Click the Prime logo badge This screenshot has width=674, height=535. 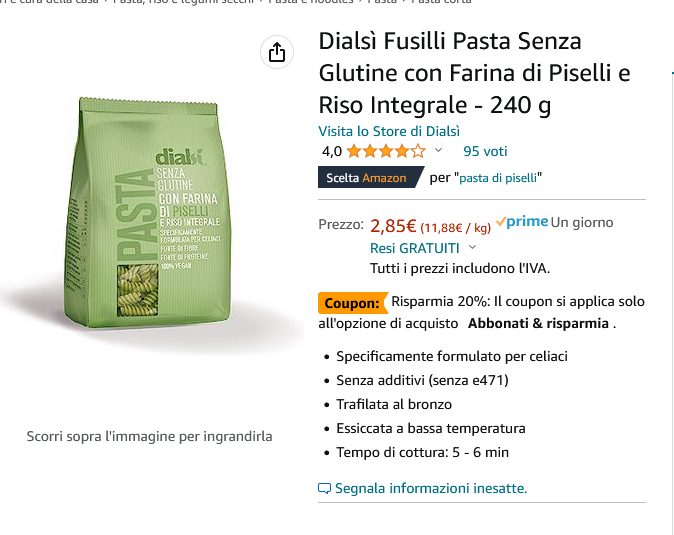[522, 222]
